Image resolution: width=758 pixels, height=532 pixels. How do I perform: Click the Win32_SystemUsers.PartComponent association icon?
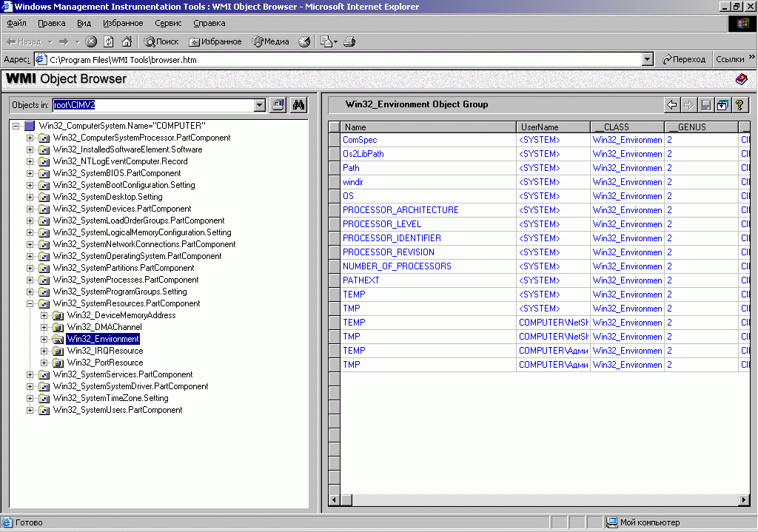[x=44, y=410]
